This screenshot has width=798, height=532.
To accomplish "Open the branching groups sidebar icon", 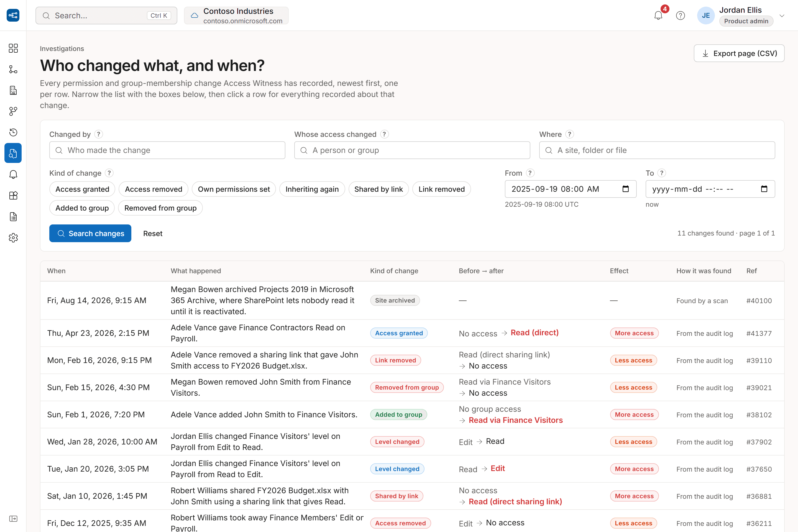I will (13, 111).
